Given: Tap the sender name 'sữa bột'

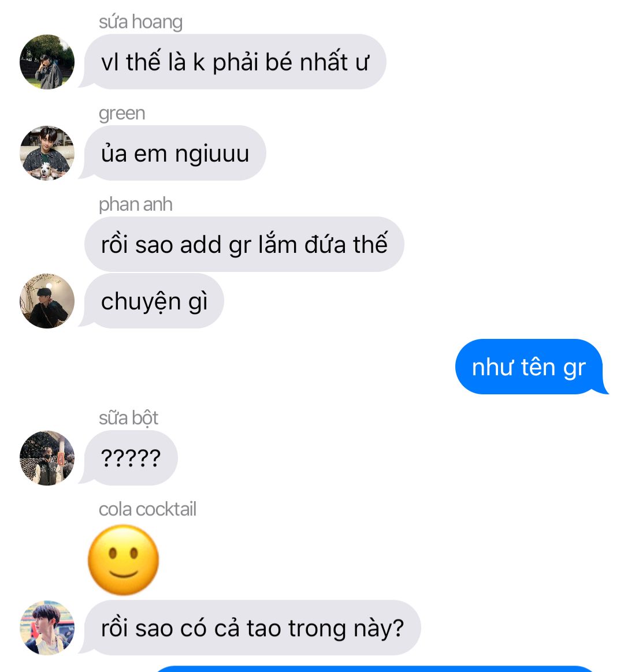Looking at the screenshot, I should 128,418.
